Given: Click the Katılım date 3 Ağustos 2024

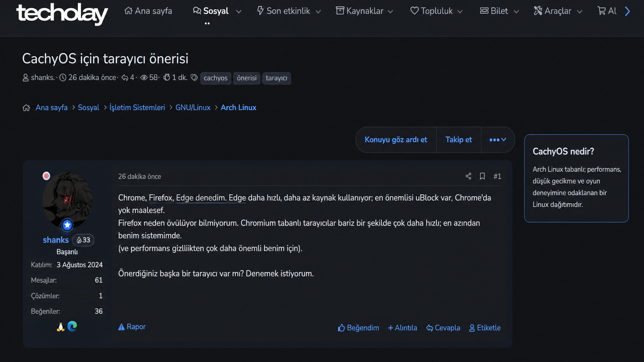Looking at the screenshot, I should pos(80,265).
